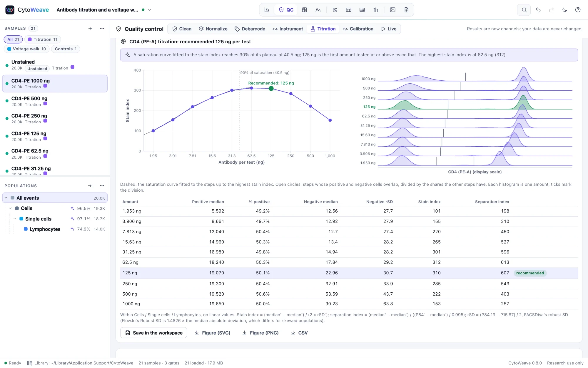588x368 pixels.
Task: Open the project title dropdown chevron
Action: coord(150,10)
